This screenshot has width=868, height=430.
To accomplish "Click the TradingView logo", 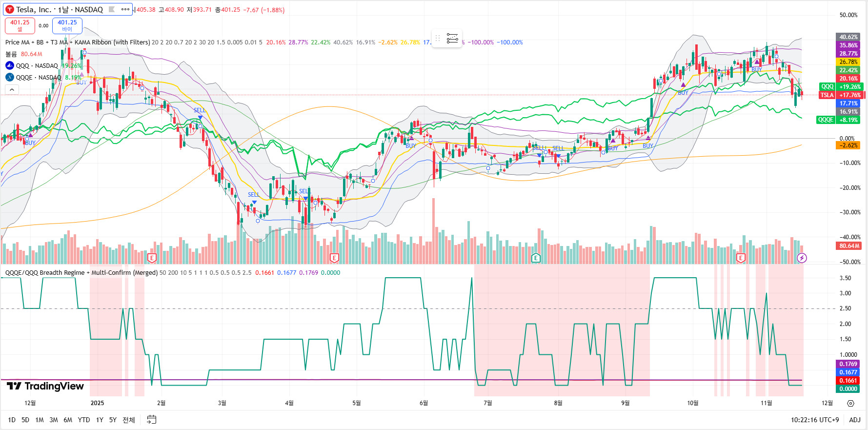I will click(45, 386).
